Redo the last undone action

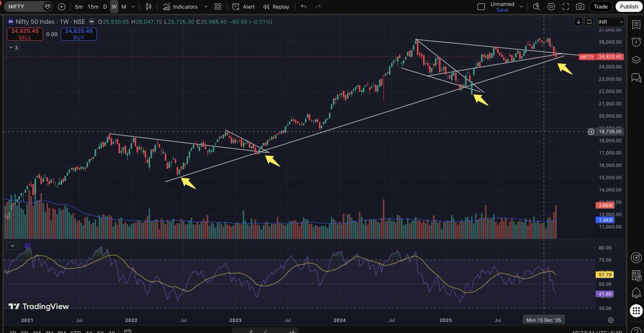click(318, 6)
